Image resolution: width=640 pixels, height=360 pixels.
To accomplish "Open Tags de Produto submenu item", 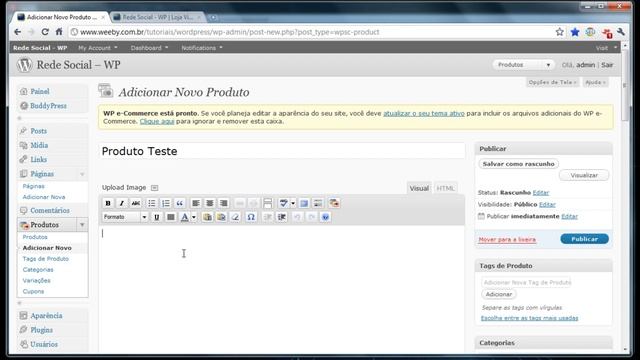I will coord(46,259).
